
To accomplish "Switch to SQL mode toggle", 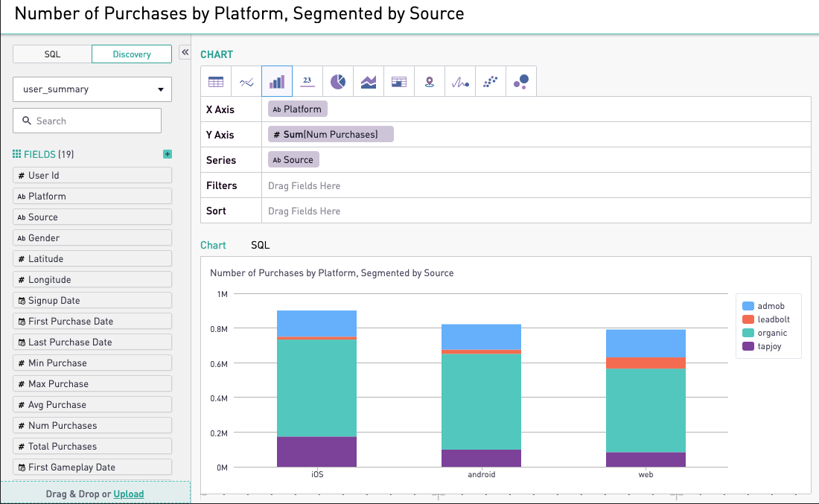I will (52, 54).
